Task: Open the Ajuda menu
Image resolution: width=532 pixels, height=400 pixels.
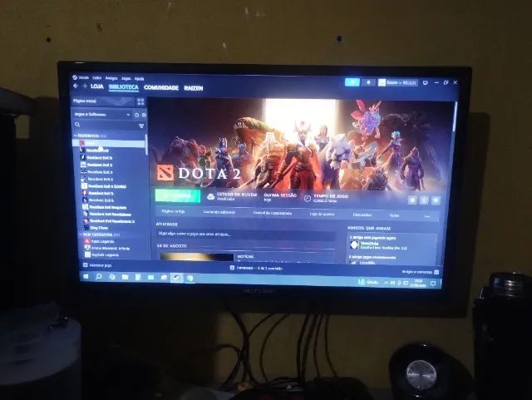Action: [x=139, y=79]
